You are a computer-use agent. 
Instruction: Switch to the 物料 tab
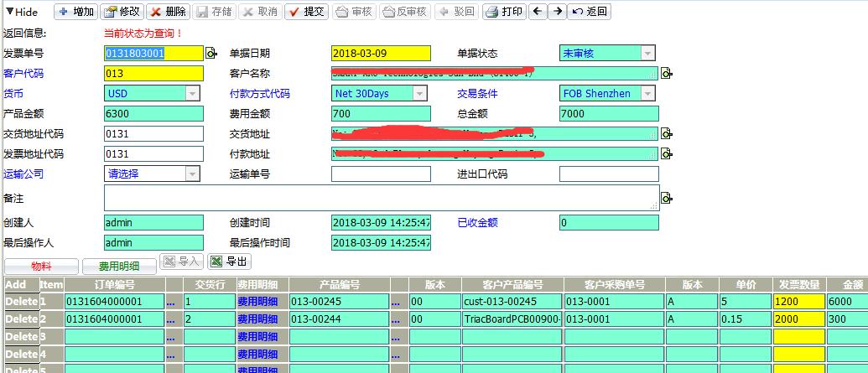(41, 266)
